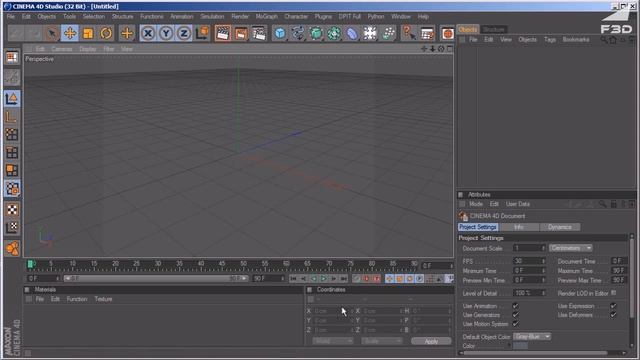The image size is (640, 360).
Task: Select the Live Selection arrow tool
Action: click(x=52, y=33)
